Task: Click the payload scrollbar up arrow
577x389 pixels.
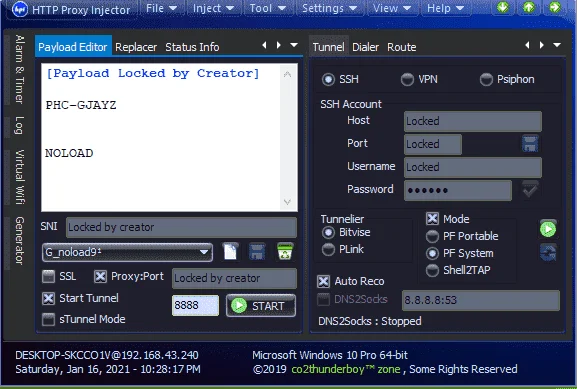Action: [x=287, y=74]
